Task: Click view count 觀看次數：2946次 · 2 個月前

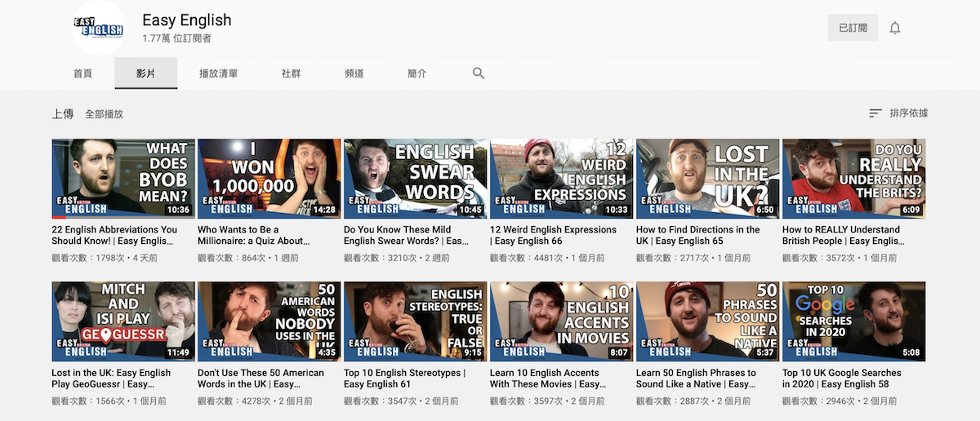Action: 840,401
